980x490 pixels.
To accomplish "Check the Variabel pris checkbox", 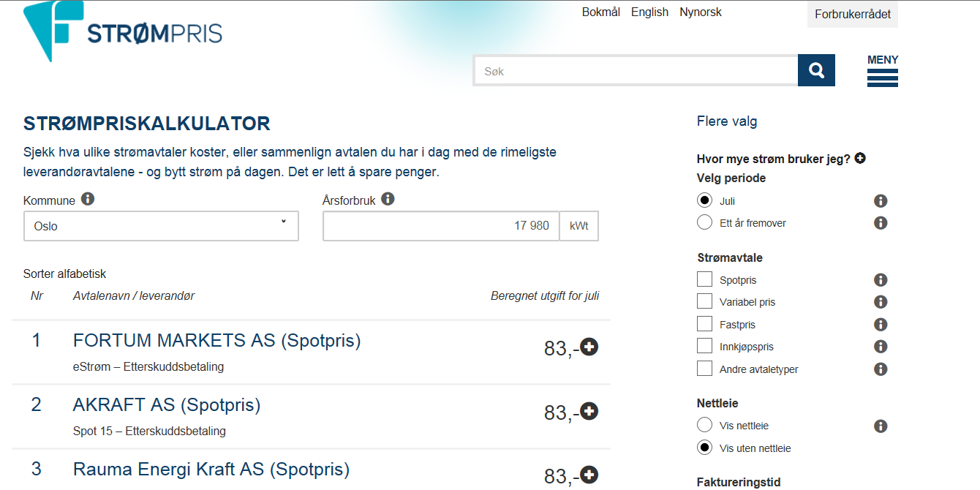I will [705, 301].
